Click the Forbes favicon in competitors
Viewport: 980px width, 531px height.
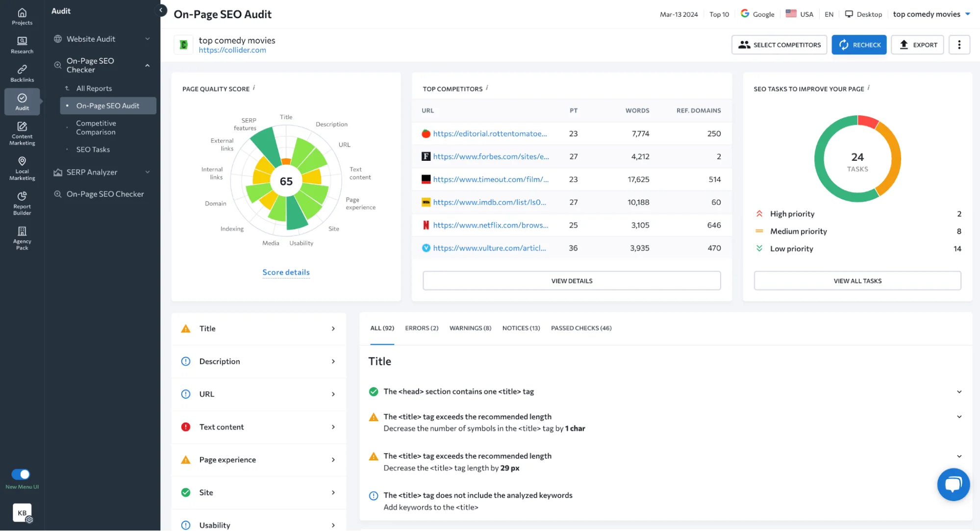[x=426, y=156]
